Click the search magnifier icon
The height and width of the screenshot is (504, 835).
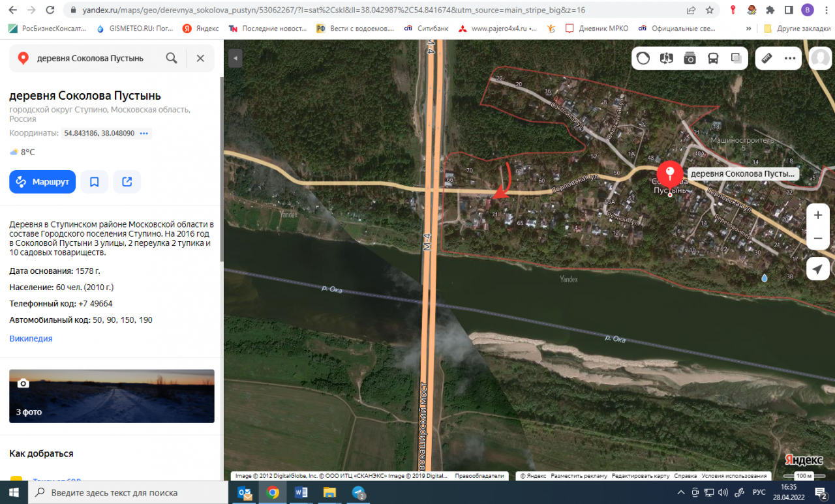pos(172,58)
